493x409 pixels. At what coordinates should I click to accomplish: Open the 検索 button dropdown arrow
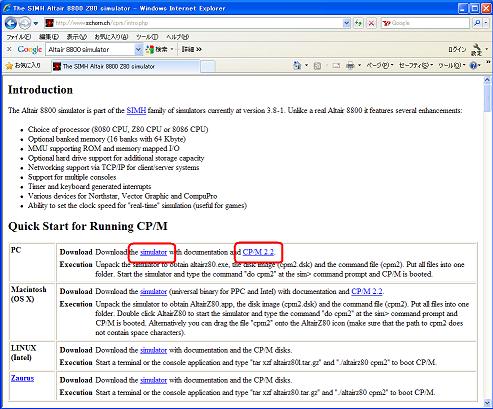(x=172, y=49)
